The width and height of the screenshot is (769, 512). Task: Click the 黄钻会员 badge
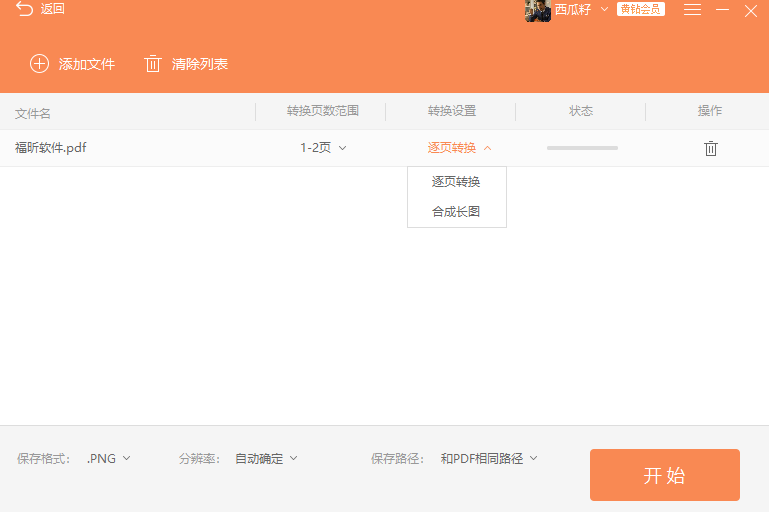[641, 9]
